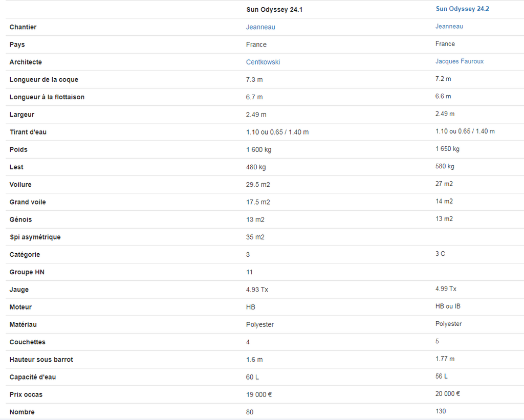
Task: Click the Nombre row label
Action: 22,412
